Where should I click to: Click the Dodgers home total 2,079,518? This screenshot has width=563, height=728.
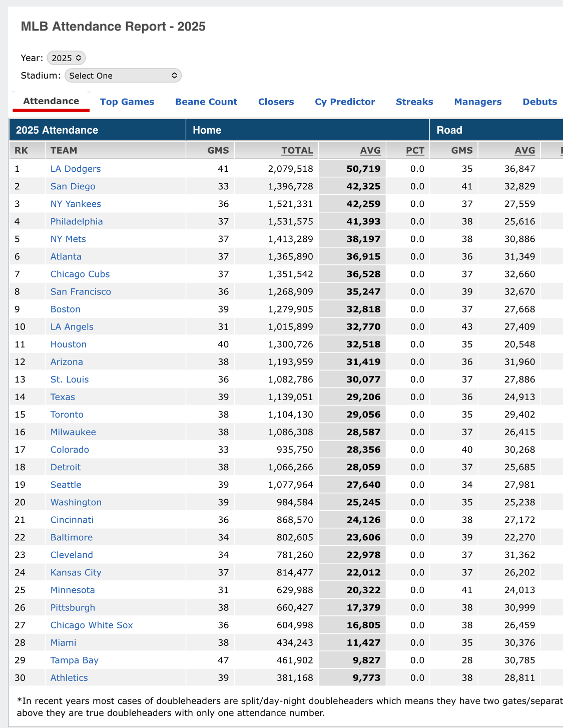(291, 169)
